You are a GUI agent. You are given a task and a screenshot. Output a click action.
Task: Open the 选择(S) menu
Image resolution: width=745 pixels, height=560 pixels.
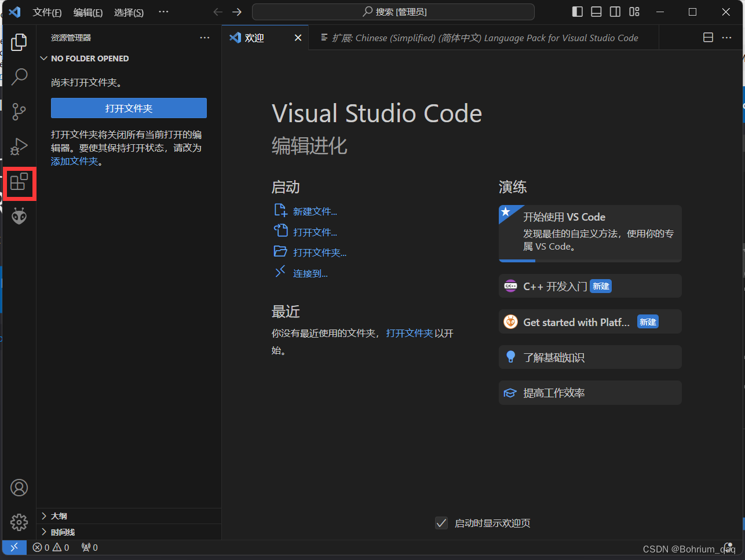coord(129,12)
